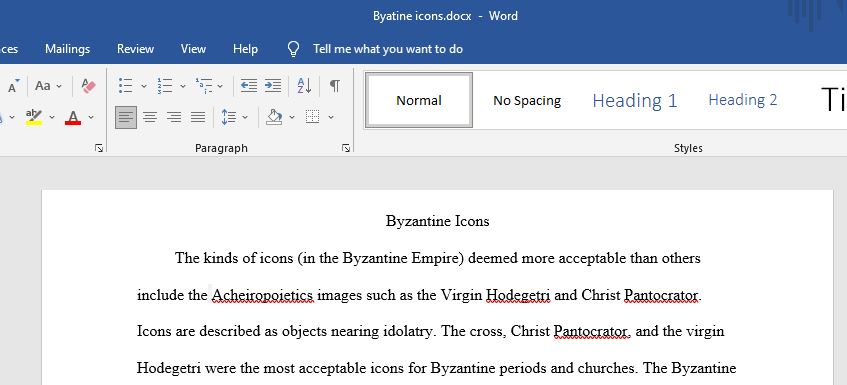Open the Font Color dropdown arrow
Image resolution: width=847 pixels, height=385 pixels.
(91, 117)
